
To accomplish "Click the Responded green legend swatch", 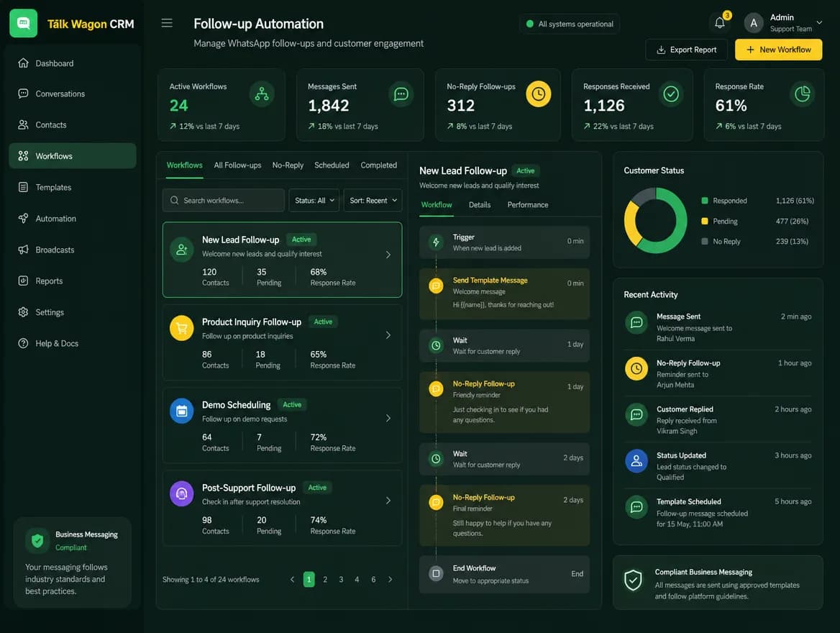I will pyautogui.click(x=705, y=201).
